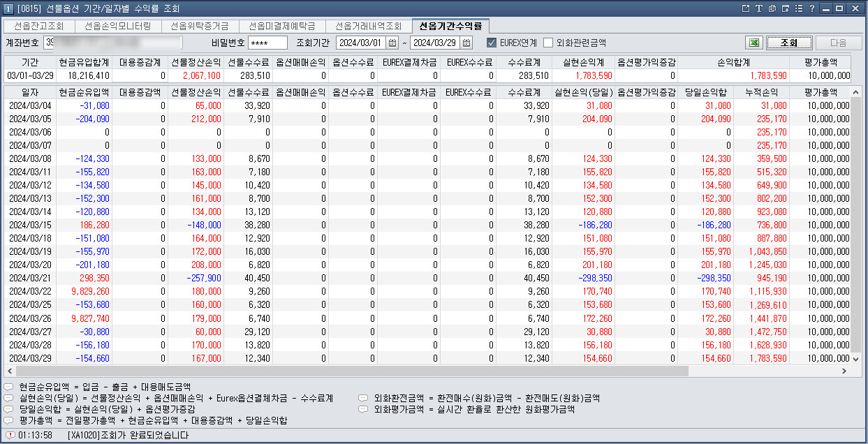Image resolution: width=868 pixels, height=444 pixels.
Task: Open the list menu icon in title bar
Action: [799, 8]
